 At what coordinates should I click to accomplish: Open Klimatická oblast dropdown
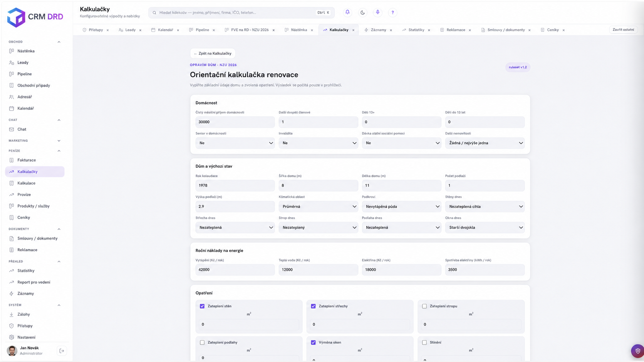click(x=318, y=207)
